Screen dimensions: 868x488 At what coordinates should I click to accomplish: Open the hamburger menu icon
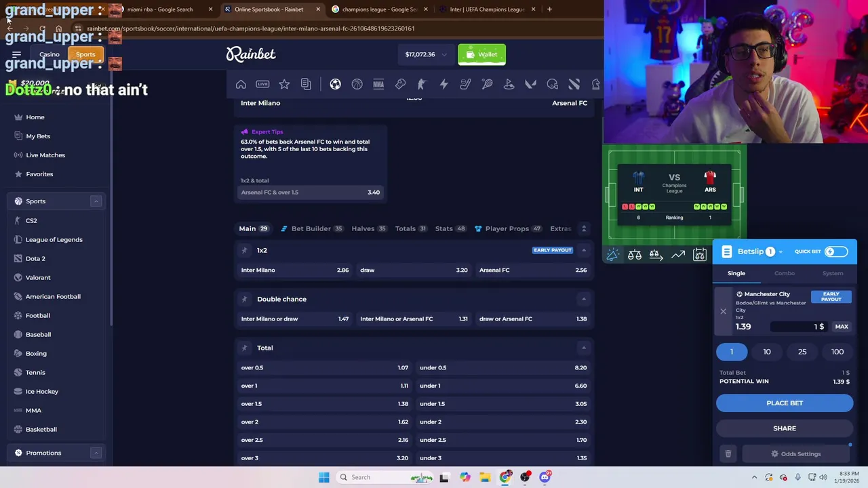click(x=16, y=54)
